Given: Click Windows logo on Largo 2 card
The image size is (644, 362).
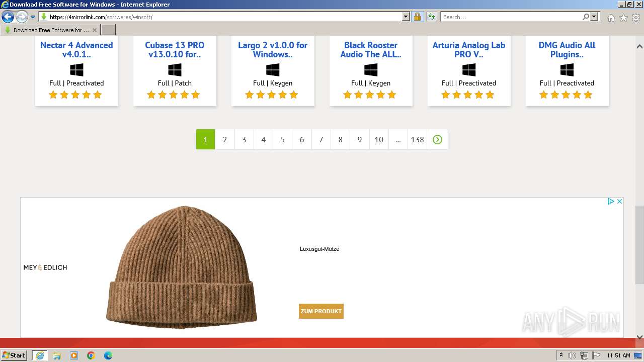Looking at the screenshot, I should tap(273, 70).
